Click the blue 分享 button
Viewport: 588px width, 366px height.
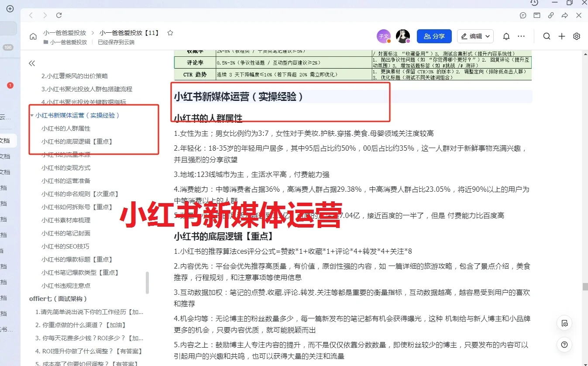[x=434, y=36]
